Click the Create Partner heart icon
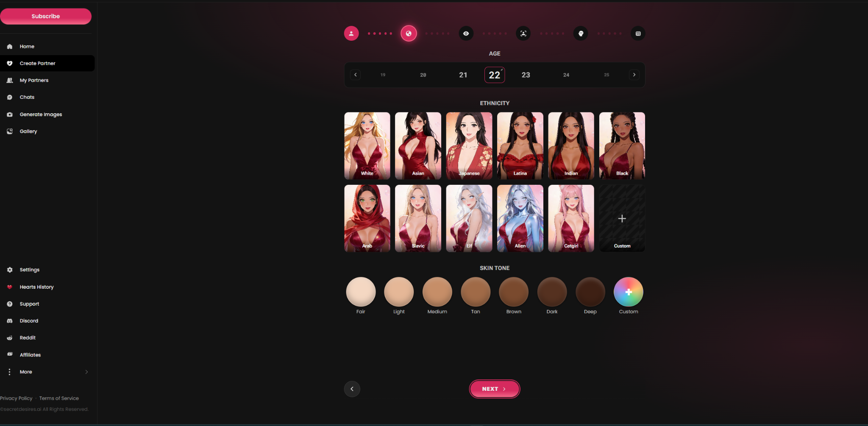Image resolution: width=868 pixels, height=426 pixels. (10, 64)
